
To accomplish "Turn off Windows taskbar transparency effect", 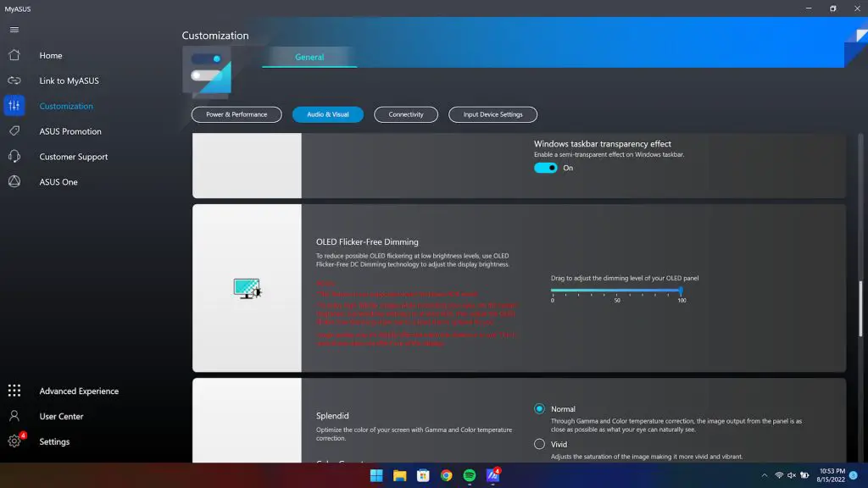I will coord(545,168).
